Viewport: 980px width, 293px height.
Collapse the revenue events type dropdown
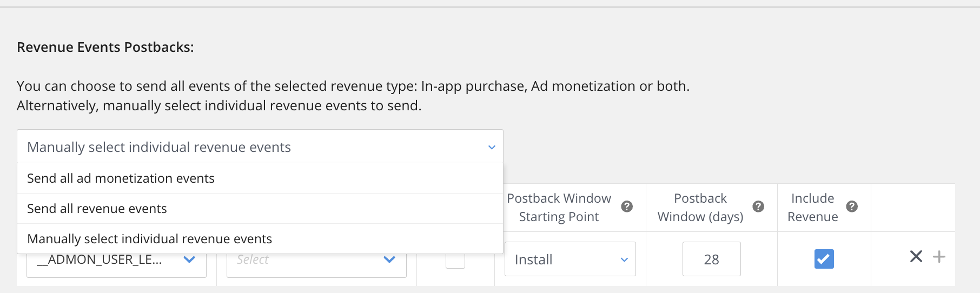pyautogui.click(x=491, y=147)
